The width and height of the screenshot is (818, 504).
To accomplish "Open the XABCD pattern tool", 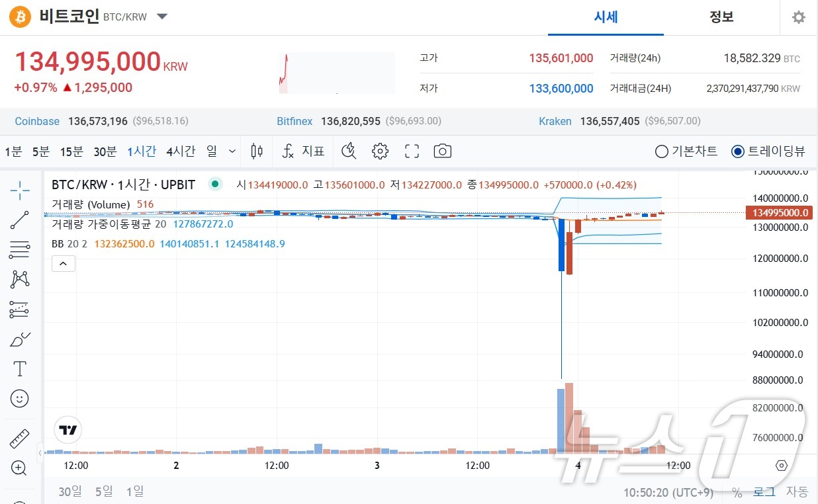I will click(19, 280).
